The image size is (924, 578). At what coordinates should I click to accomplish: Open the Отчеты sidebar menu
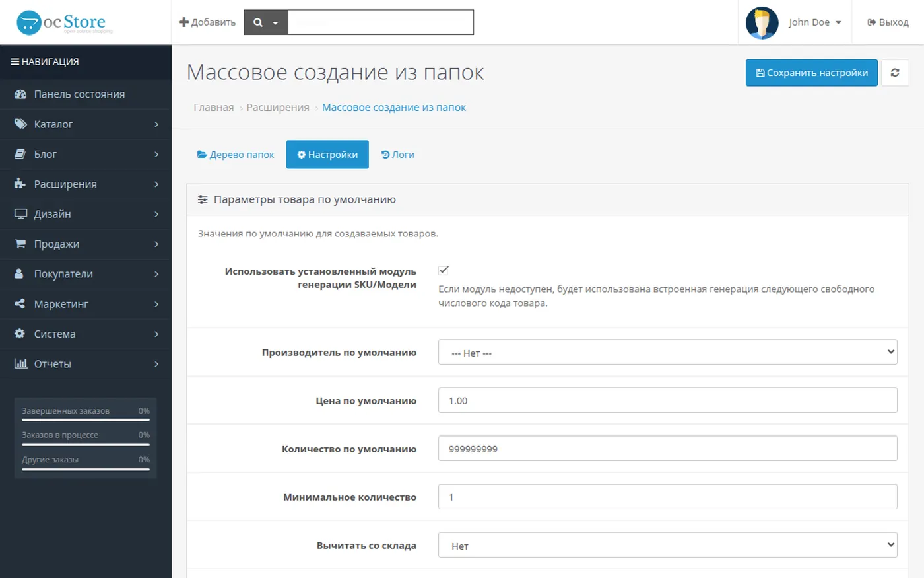pyautogui.click(x=86, y=363)
